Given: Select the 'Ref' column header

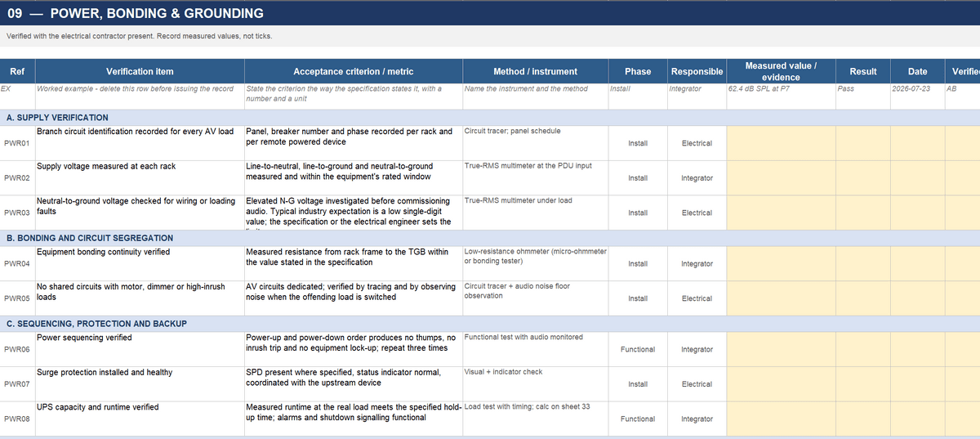Looking at the screenshot, I should (17, 71).
